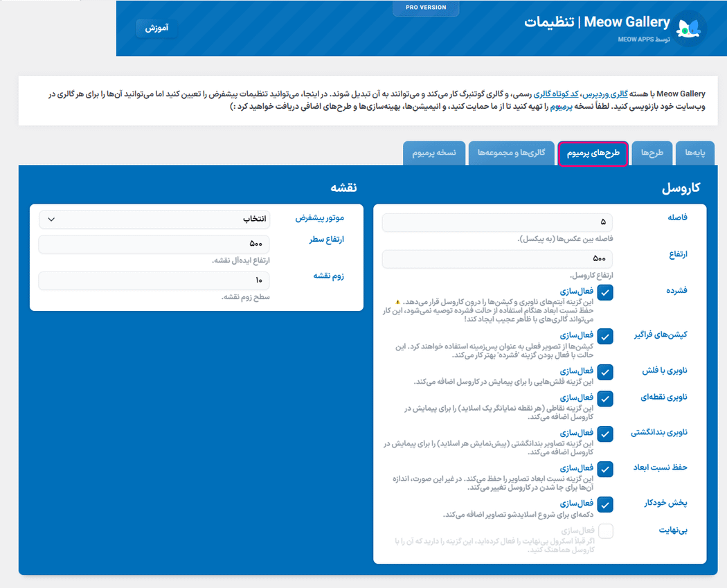The height and width of the screenshot is (588, 727).
Task: Toggle the کپشن‌های فراگیر checkbox
Action: (x=604, y=337)
